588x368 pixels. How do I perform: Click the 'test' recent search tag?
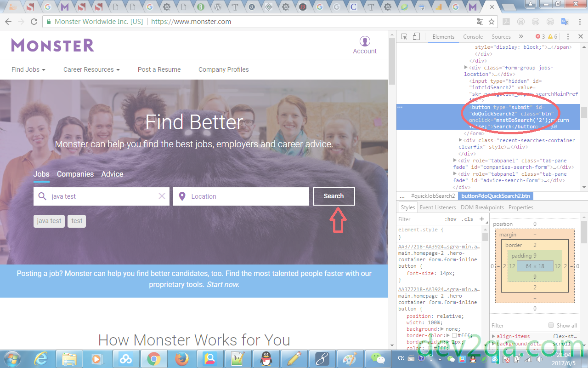(x=77, y=221)
